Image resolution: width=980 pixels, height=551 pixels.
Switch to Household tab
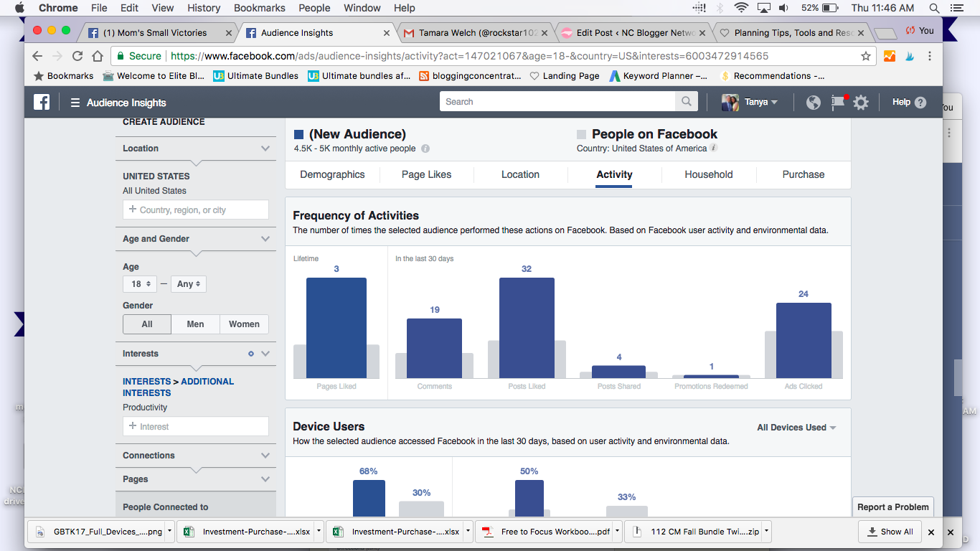click(709, 174)
